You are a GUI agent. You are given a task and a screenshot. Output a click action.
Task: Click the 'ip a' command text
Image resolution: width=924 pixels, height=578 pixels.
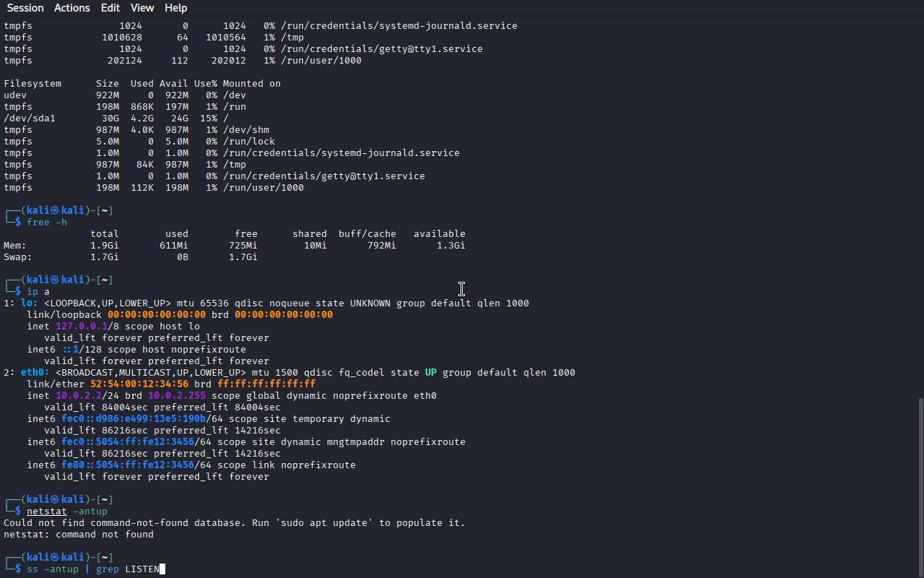[x=38, y=292]
